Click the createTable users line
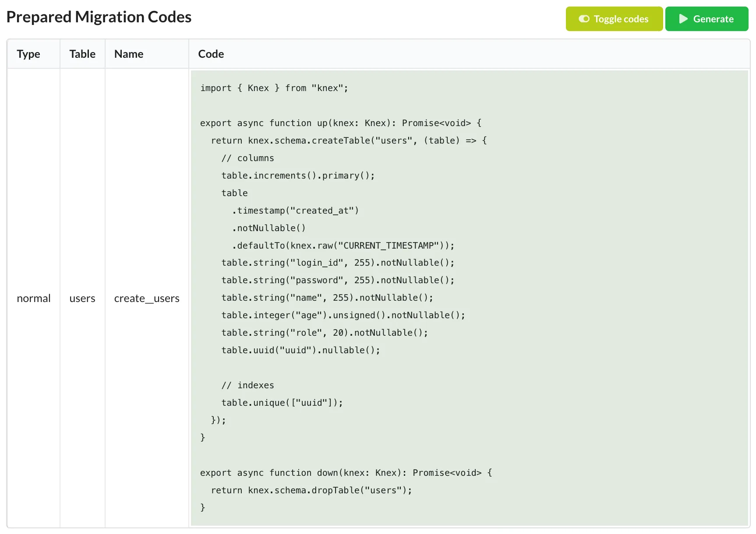This screenshot has height=534, width=756. coord(348,141)
